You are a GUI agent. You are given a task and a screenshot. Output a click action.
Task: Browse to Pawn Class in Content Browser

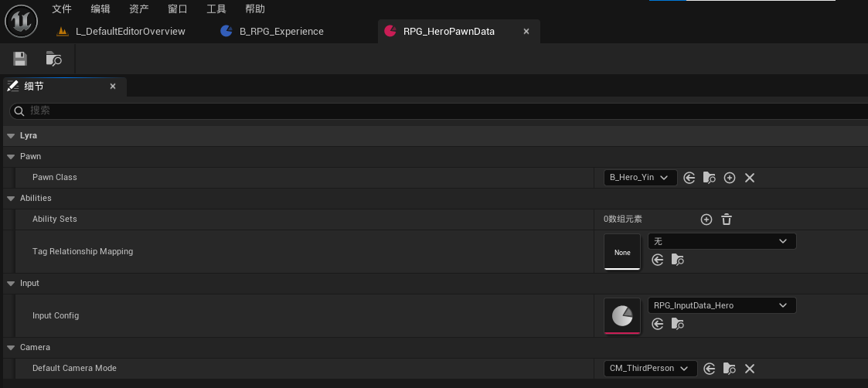[x=709, y=178]
